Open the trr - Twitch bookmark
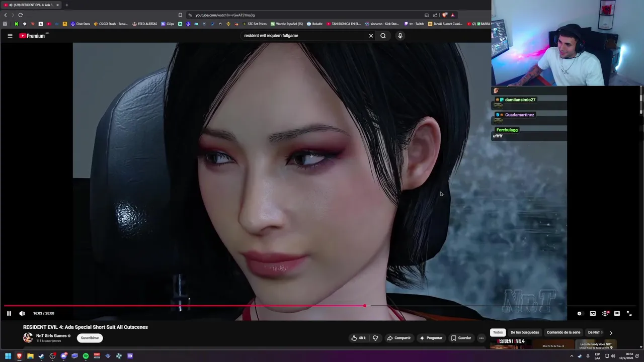Image resolution: width=644 pixels, height=362 pixels. click(415, 24)
